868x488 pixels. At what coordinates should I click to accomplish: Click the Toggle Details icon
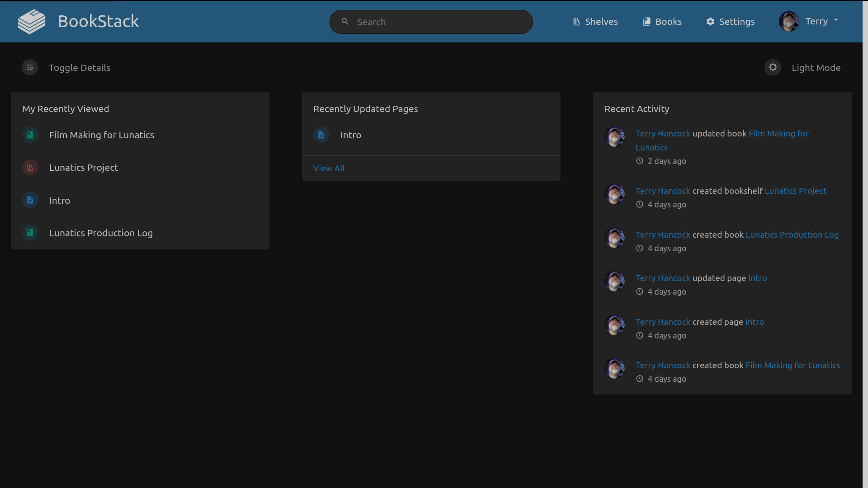click(x=30, y=68)
